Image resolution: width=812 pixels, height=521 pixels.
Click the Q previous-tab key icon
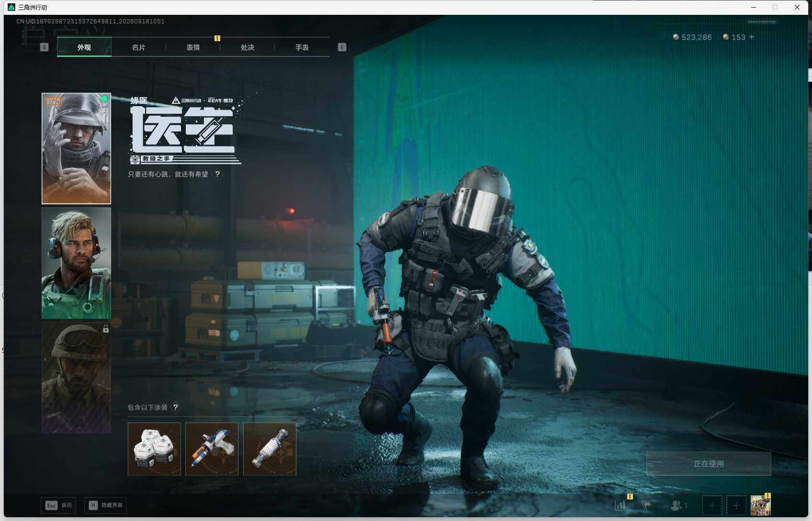45,47
